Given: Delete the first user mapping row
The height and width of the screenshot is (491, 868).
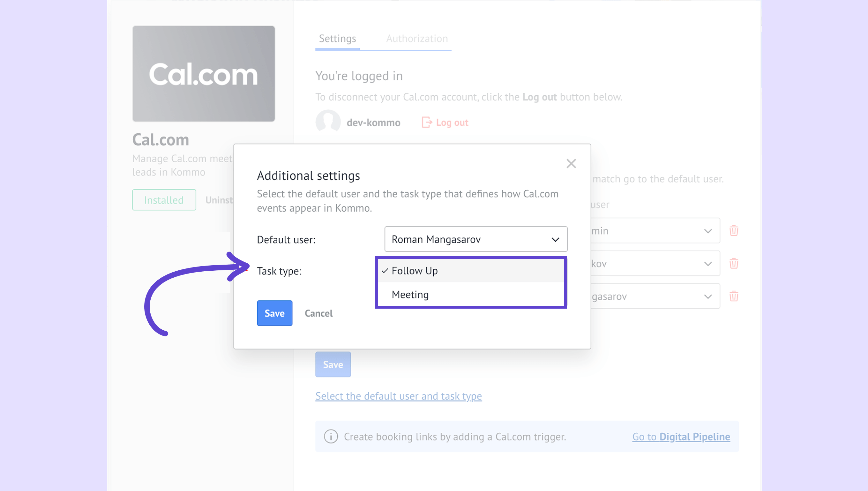Looking at the screenshot, I should [734, 231].
